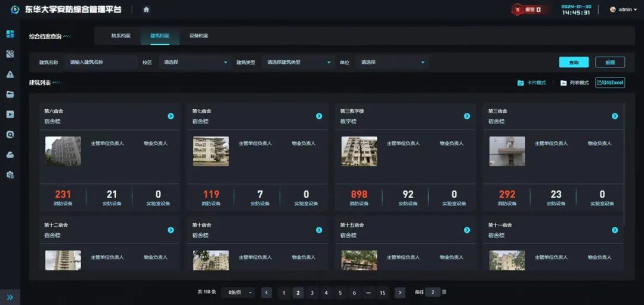Click the 重置 reset button
Image resolution: width=644 pixels, height=305 pixels.
click(610, 62)
